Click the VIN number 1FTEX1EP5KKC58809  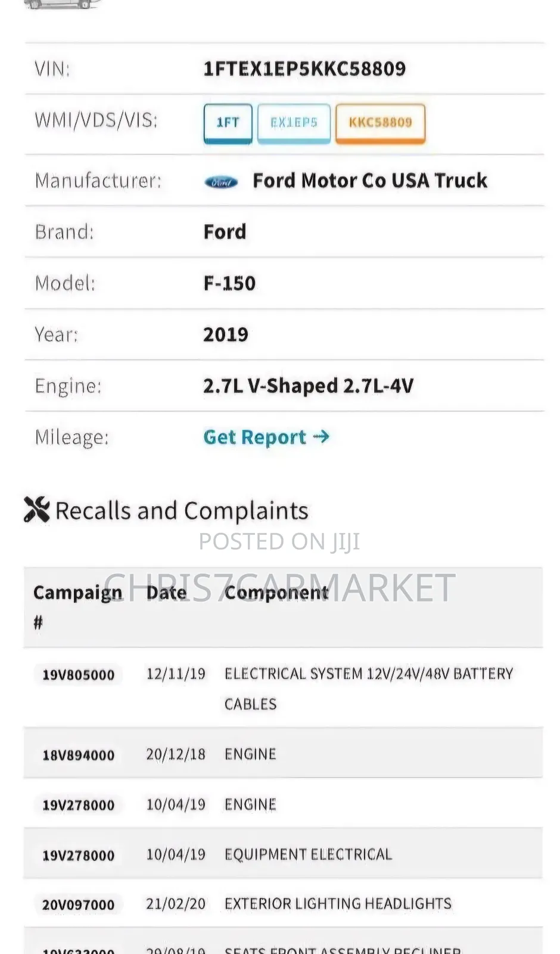305,69
